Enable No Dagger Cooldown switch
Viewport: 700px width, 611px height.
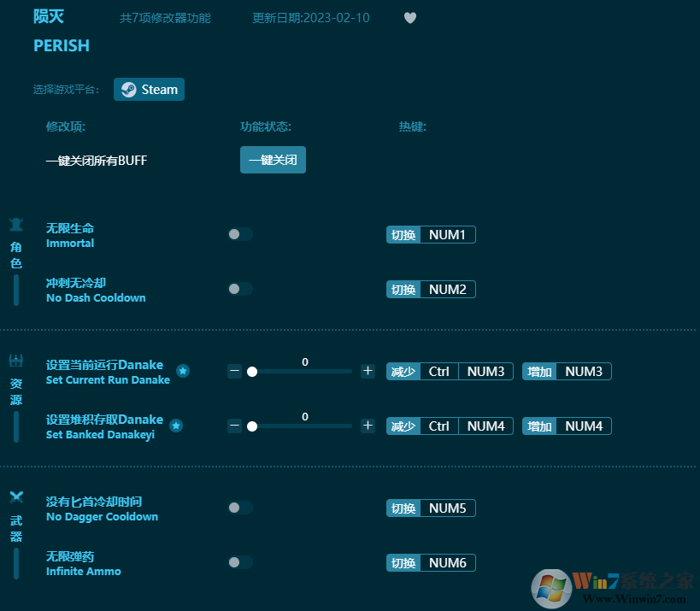(240, 508)
